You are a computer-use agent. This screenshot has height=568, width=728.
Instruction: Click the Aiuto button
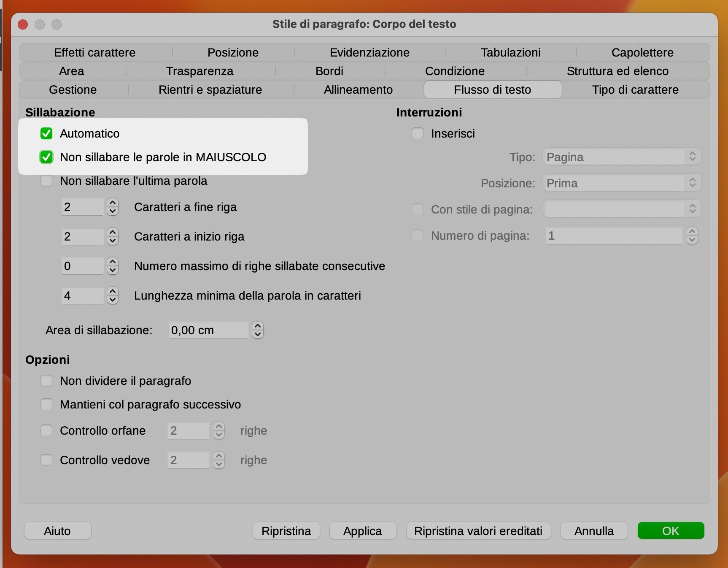pyautogui.click(x=57, y=531)
